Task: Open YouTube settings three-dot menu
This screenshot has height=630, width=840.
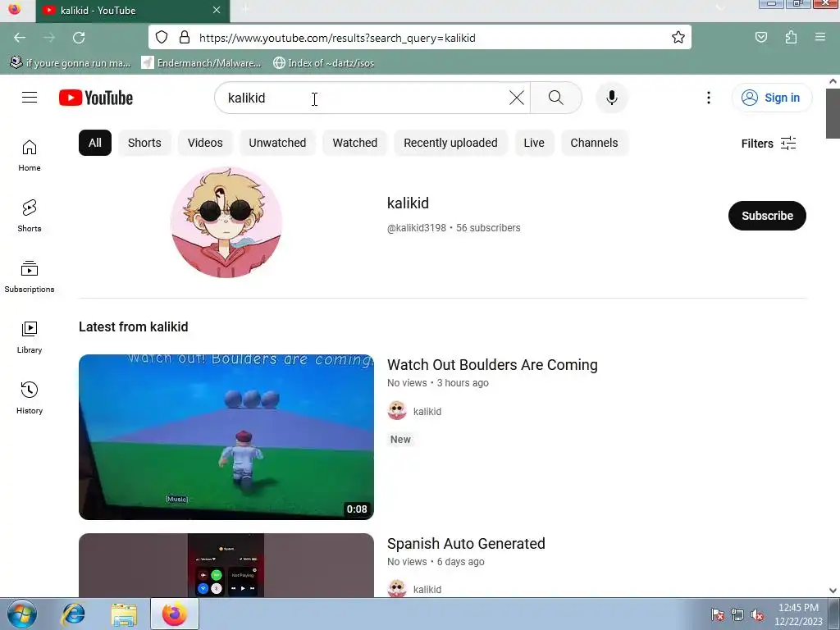Action: point(708,98)
